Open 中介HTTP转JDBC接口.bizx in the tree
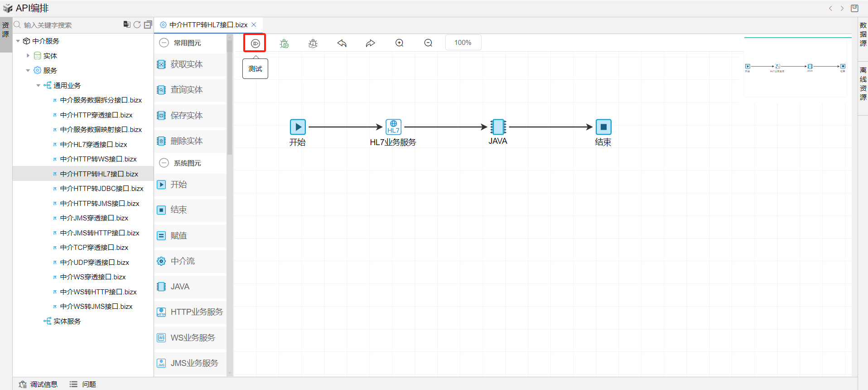The height and width of the screenshot is (390, 868). pyautogui.click(x=101, y=189)
